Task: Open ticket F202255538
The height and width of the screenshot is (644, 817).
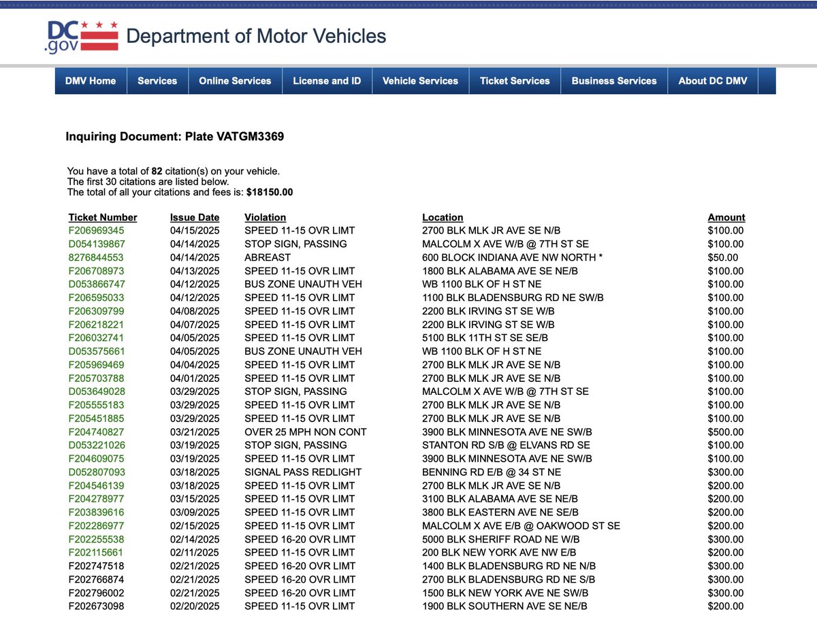Action: pos(97,539)
